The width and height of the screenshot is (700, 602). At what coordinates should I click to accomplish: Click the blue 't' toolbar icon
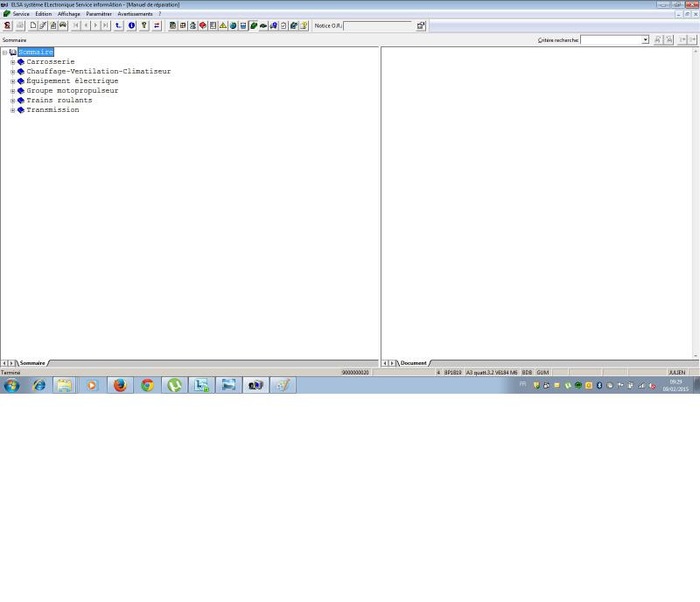click(118, 25)
